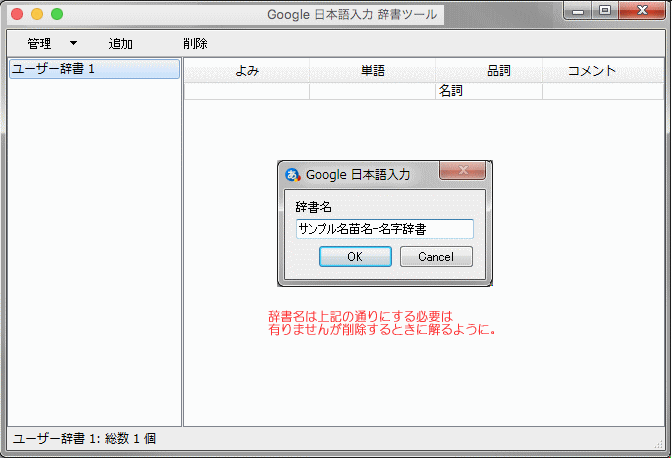
Task: Open the 管理 menu
Action: coord(39,43)
